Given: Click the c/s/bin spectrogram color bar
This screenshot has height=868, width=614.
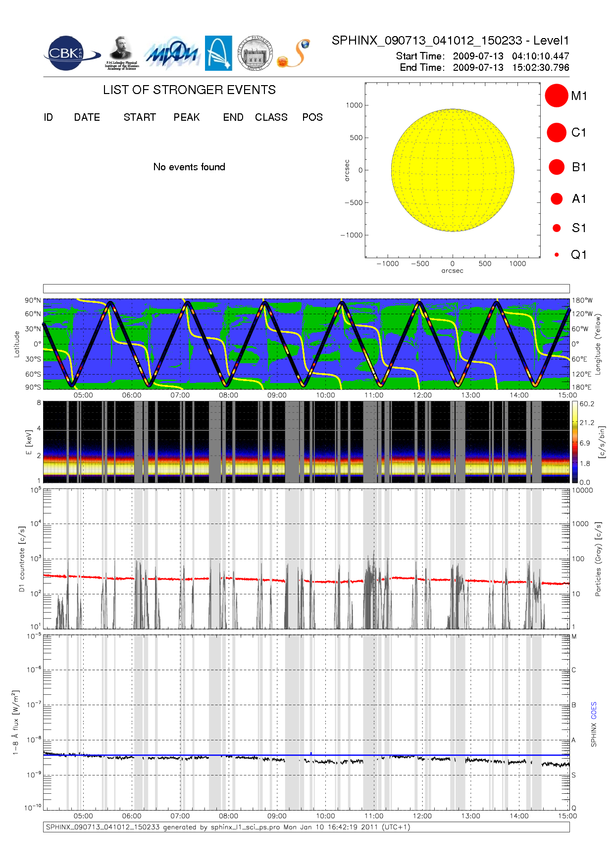Looking at the screenshot, I should (574, 442).
